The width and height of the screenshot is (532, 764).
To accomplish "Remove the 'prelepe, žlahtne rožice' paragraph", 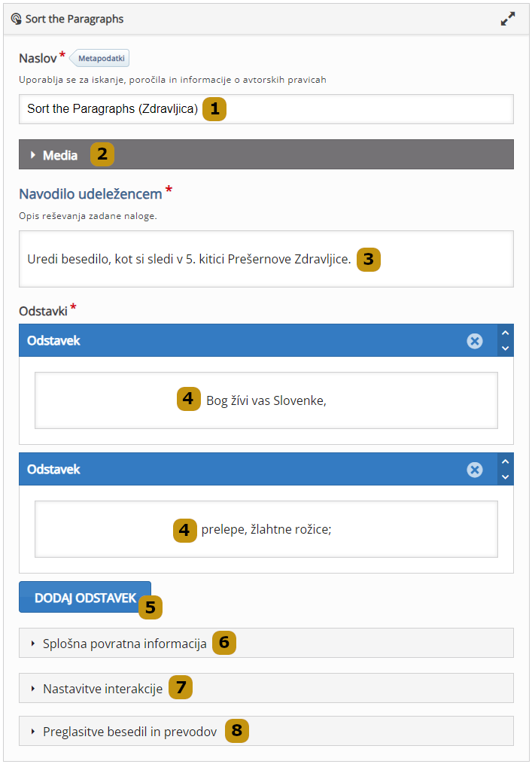I will click(474, 470).
